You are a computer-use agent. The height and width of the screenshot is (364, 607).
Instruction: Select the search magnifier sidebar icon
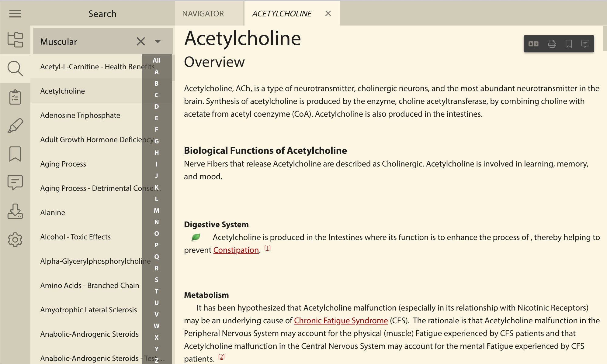(15, 68)
